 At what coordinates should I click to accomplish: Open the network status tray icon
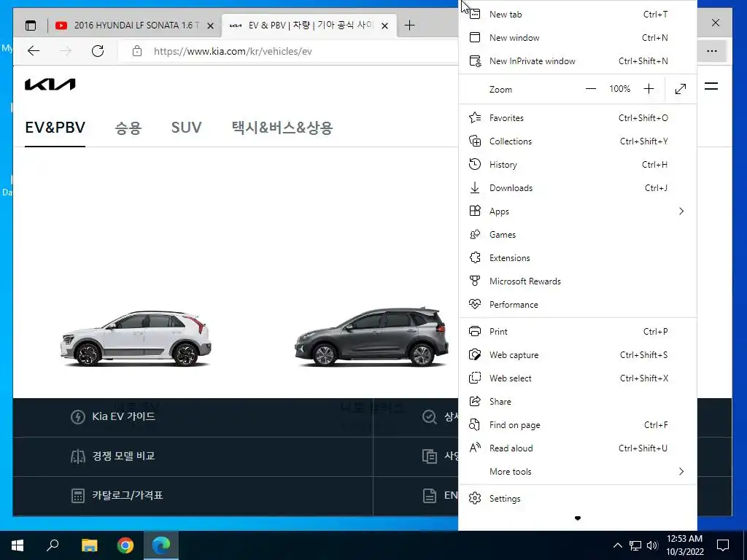tap(635, 545)
